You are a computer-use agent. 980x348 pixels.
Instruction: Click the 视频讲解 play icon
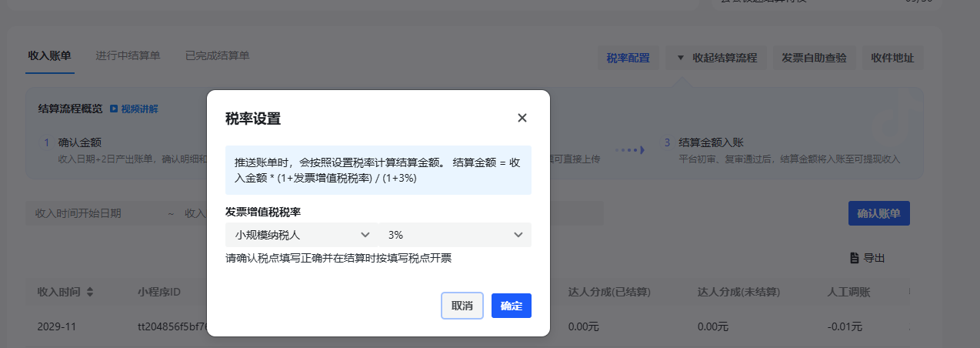[x=114, y=109]
